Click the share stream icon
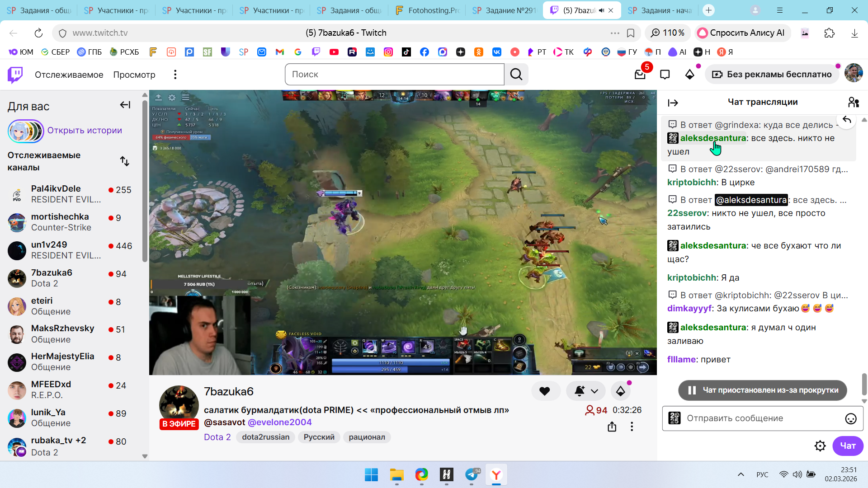This screenshot has width=868, height=488. click(612, 427)
